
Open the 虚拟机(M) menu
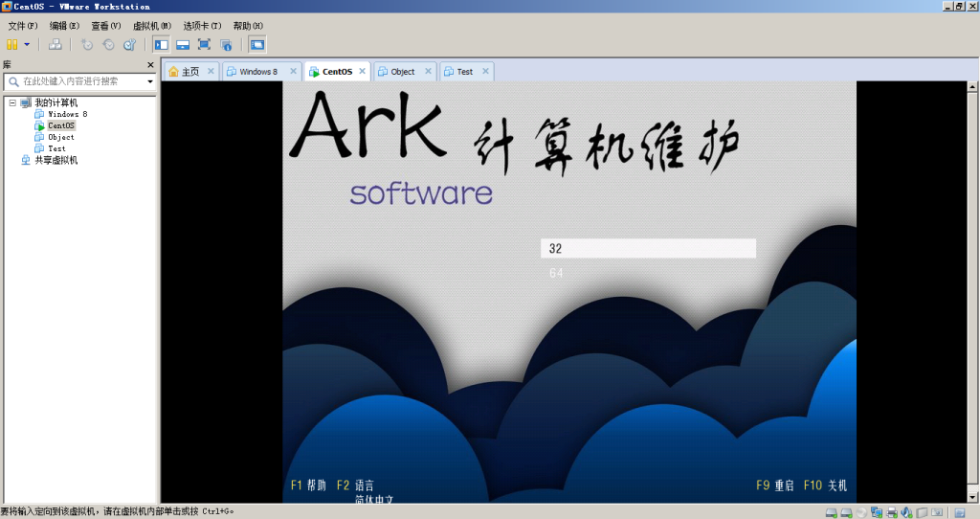click(152, 26)
